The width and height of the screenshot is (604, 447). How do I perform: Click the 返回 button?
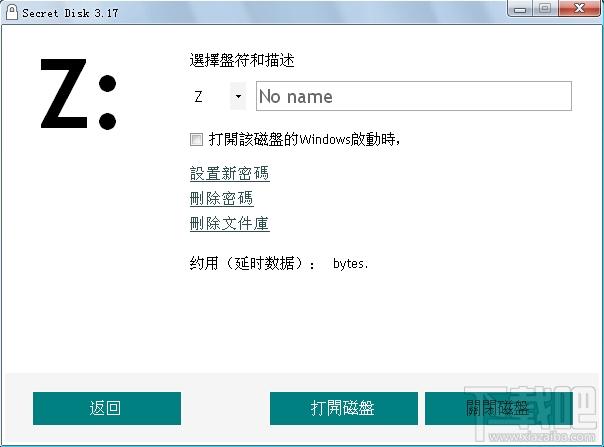[x=107, y=408]
